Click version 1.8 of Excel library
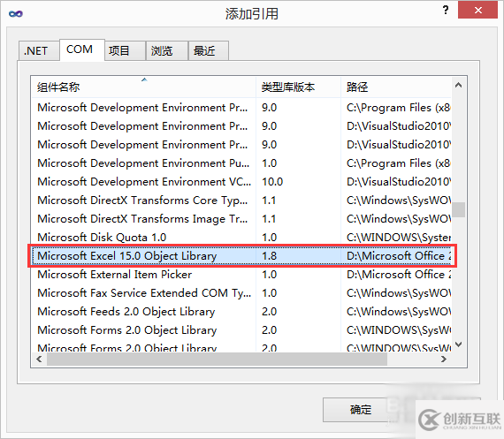The image size is (504, 439). click(269, 256)
